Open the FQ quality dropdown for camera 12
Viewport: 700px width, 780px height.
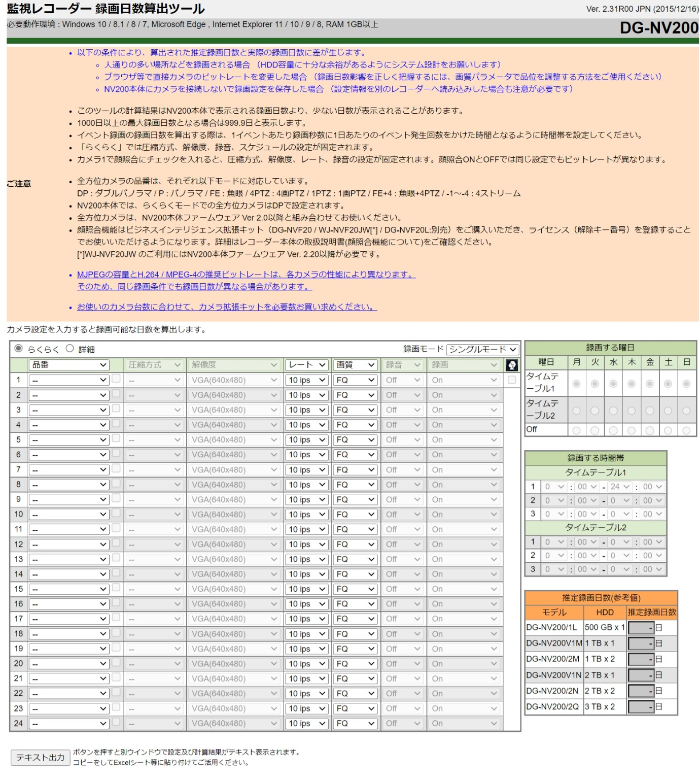coord(355,545)
